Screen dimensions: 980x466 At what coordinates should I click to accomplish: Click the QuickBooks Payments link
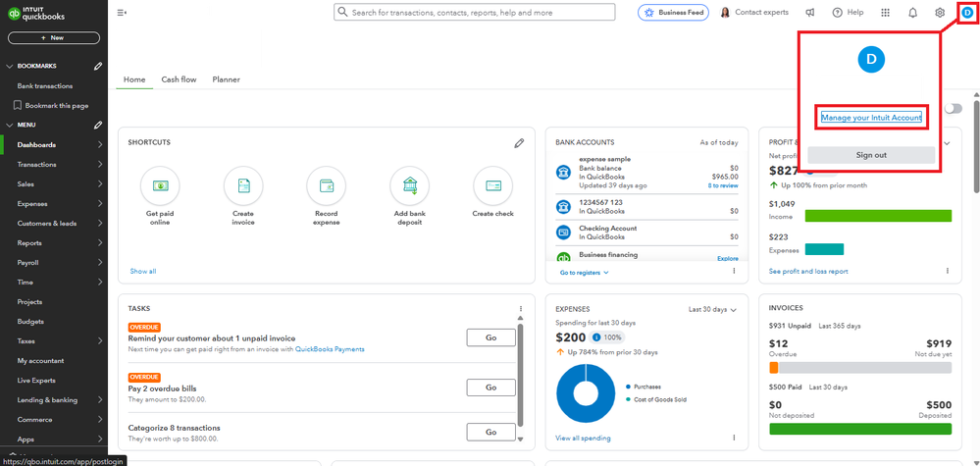click(330, 349)
